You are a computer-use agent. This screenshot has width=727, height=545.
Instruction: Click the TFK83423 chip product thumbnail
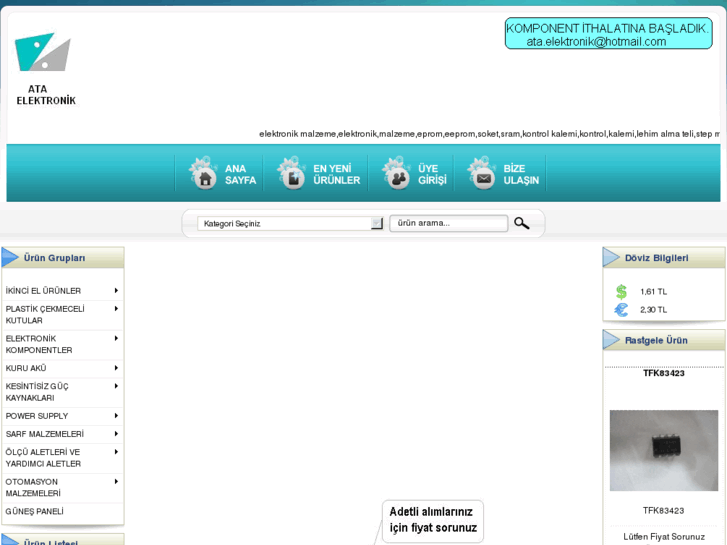(x=663, y=450)
